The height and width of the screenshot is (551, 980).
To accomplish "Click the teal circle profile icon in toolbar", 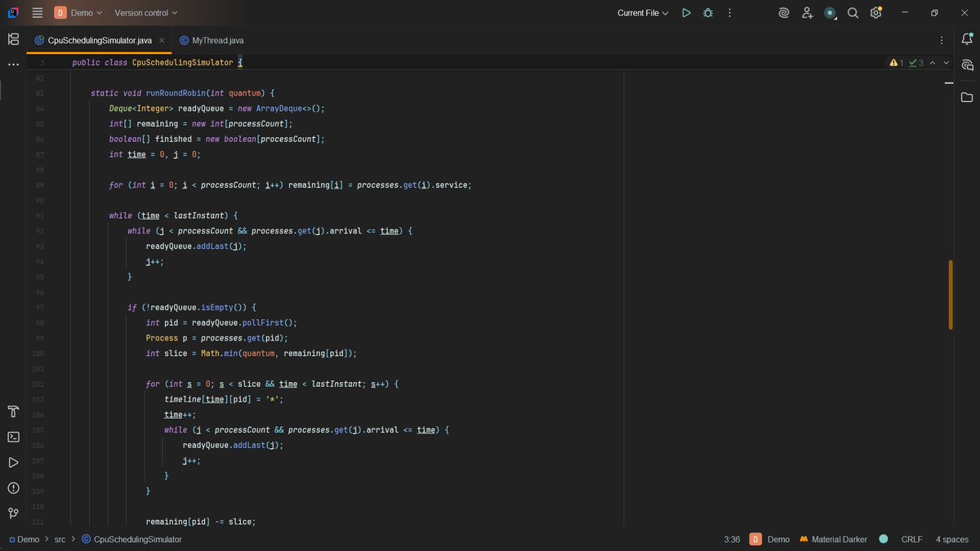I will coord(830,13).
